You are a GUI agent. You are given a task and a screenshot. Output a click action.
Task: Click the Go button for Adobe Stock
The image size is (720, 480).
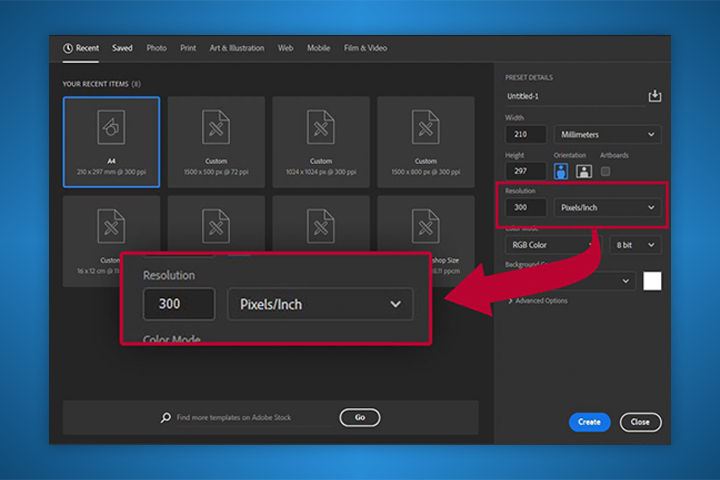(x=360, y=418)
